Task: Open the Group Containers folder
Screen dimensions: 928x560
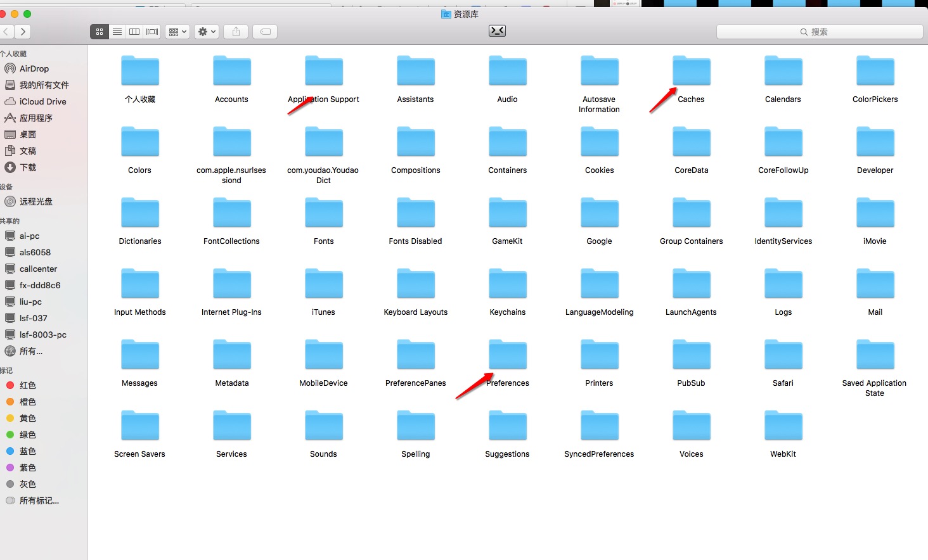Action: click(691, 213)
